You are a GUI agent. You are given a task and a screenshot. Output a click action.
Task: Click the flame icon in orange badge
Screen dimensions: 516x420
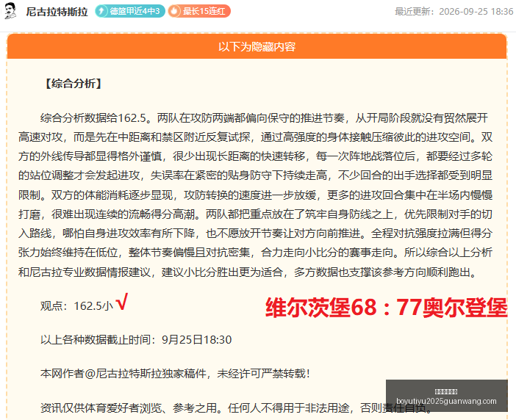click(174, 11)
